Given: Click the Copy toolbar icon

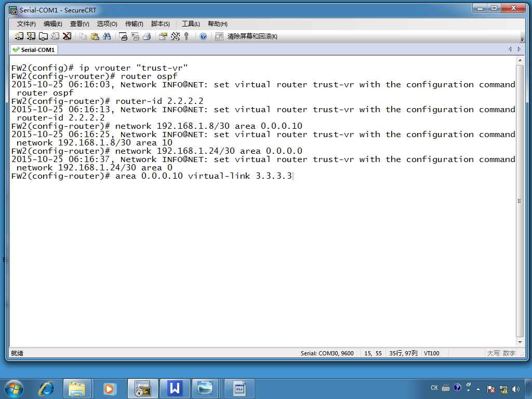Looking at the screenshot, I should tap(83, 36).
